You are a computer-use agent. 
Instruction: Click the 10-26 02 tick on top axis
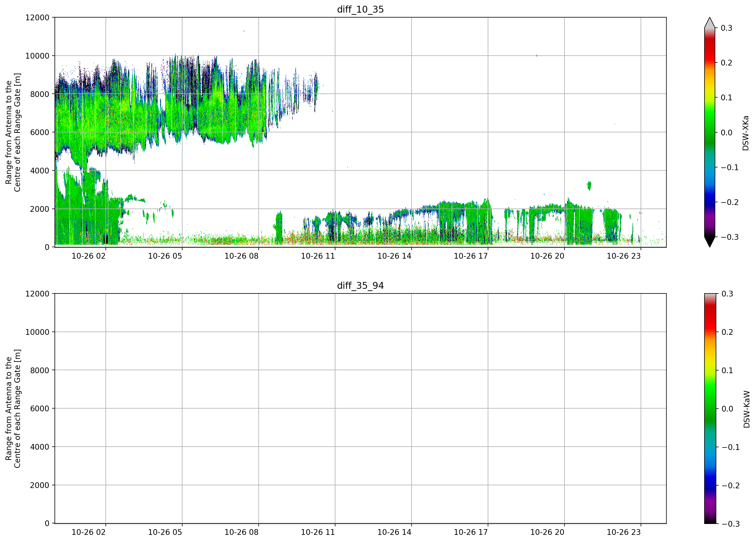coord(88,256)
